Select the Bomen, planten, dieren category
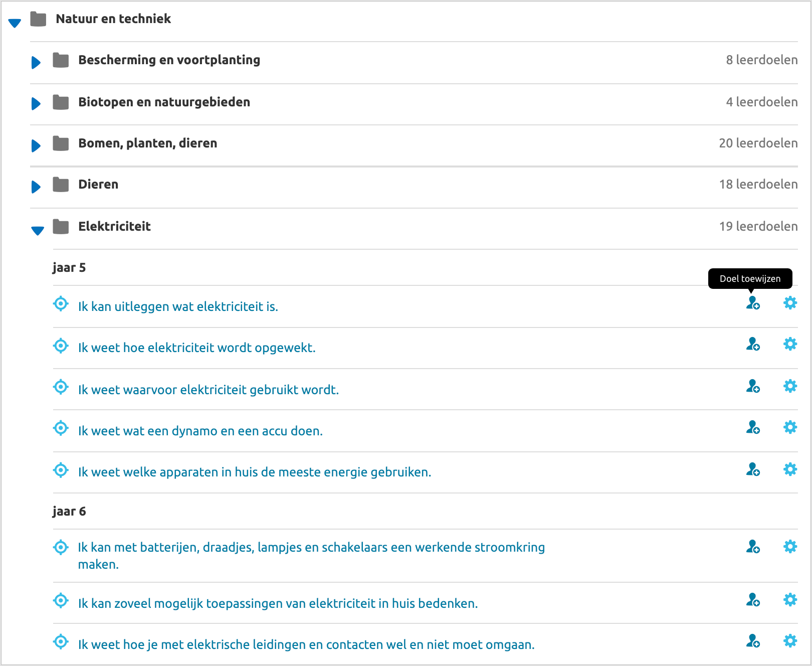 (x=147, y=143)
